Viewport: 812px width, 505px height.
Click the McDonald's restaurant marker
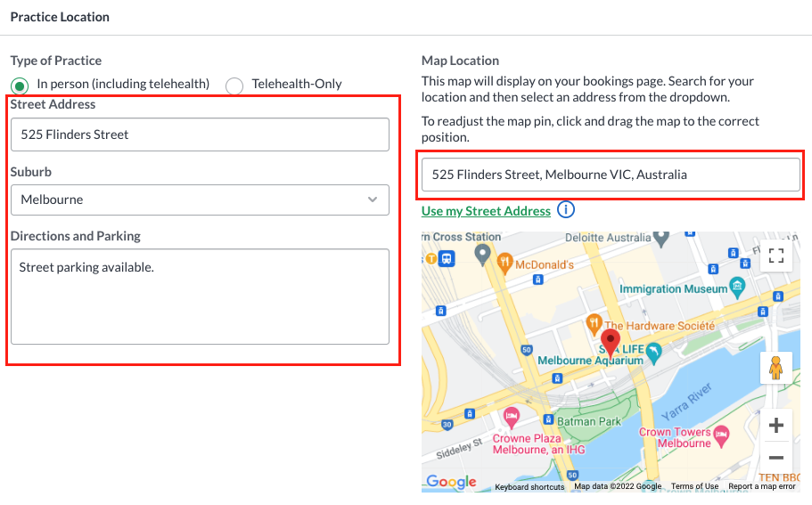[504, 262]
